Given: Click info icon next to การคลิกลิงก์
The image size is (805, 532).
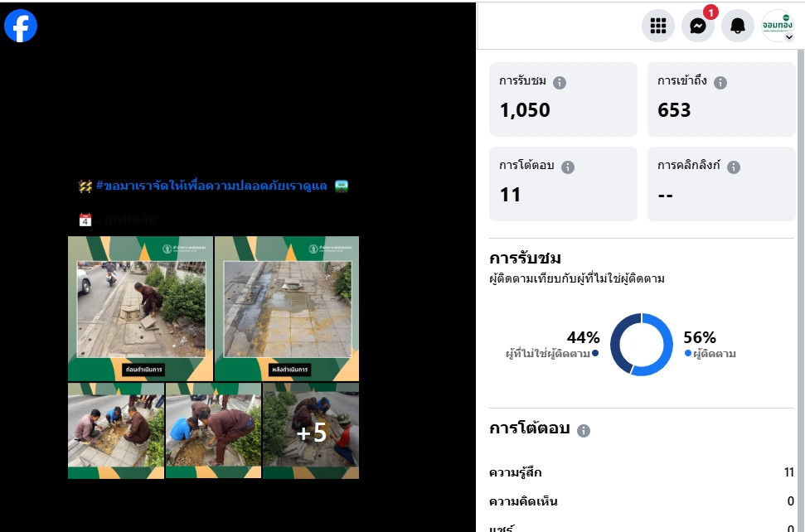Looking at the screenshot, I should pos(734,167).
